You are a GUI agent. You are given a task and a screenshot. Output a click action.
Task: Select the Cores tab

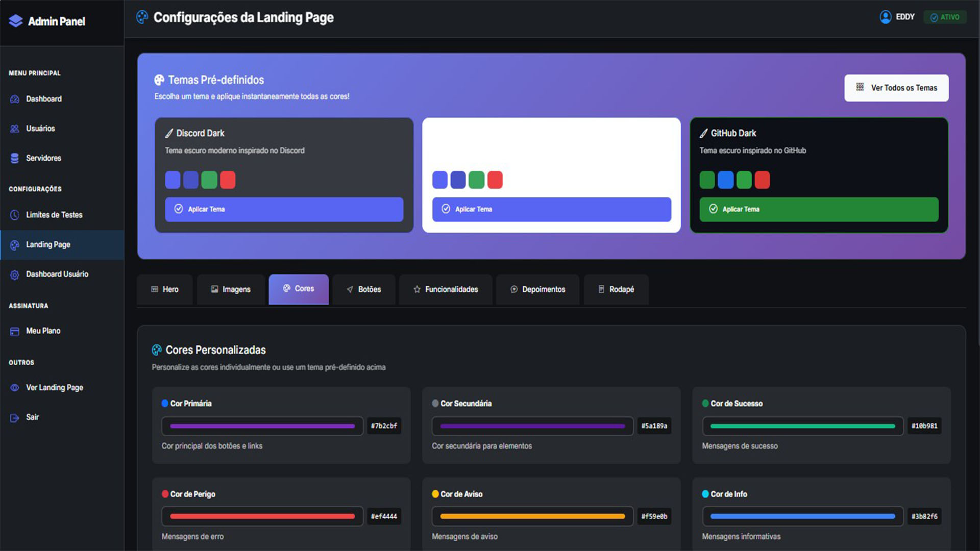coord(299,289)
